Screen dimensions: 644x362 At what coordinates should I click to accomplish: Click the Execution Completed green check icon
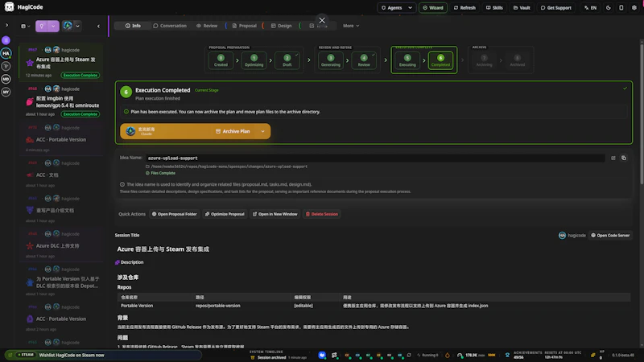point(625,88)
